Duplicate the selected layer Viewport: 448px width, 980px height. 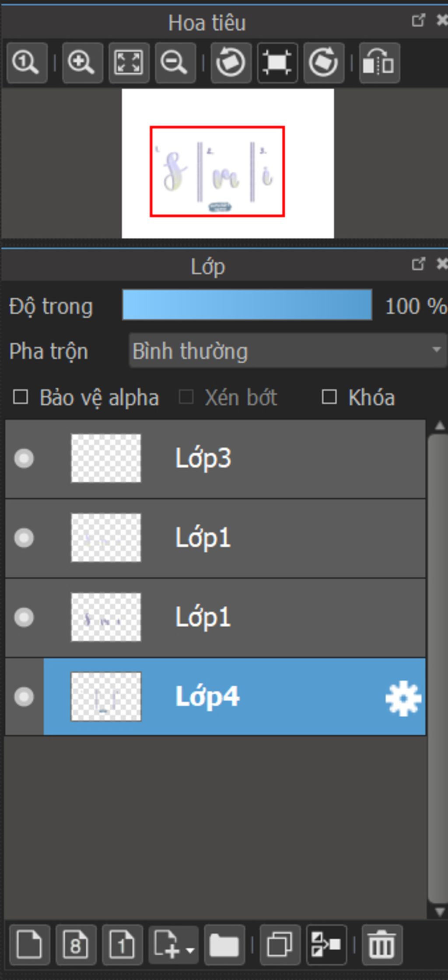[x=280, y=945]
